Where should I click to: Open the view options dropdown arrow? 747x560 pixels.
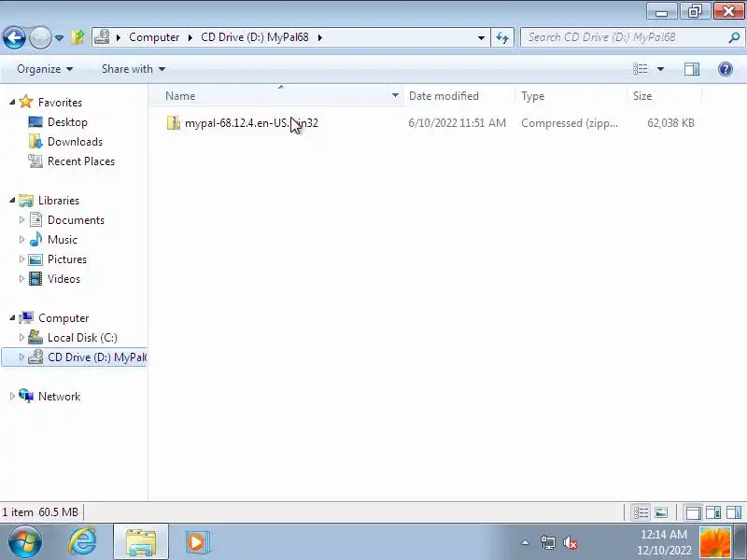660,69
